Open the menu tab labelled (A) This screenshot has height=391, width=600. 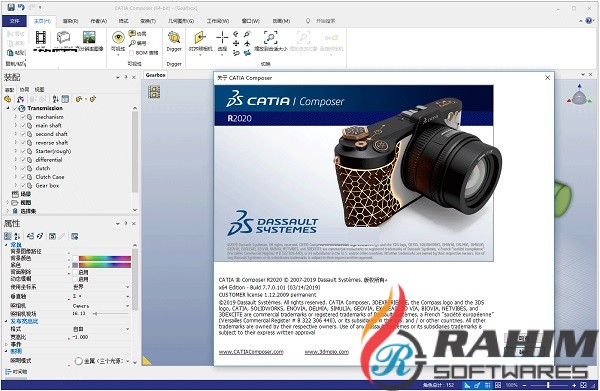click(99, 21)
